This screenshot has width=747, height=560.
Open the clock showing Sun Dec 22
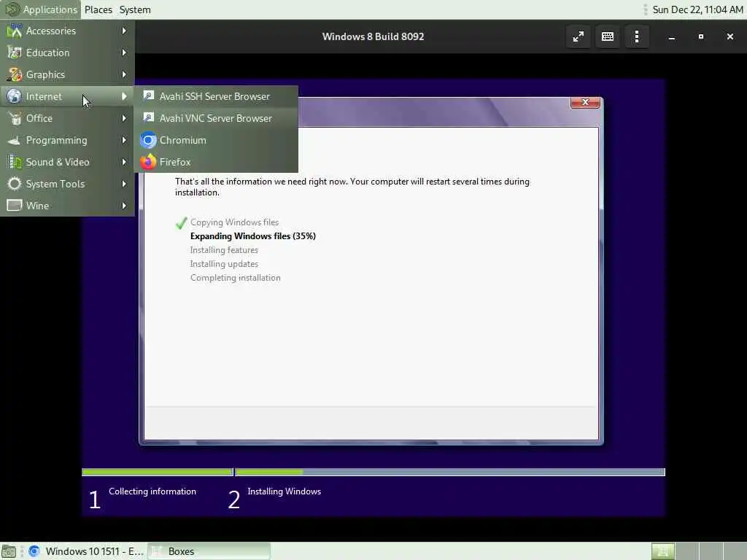[697, 9]
